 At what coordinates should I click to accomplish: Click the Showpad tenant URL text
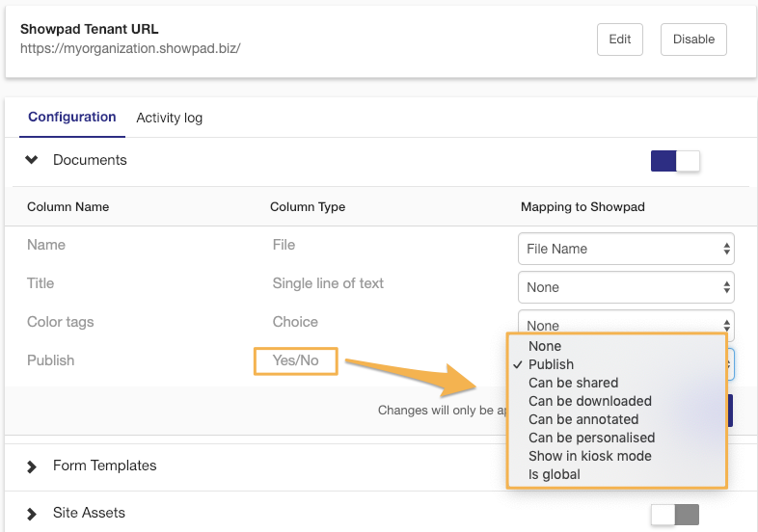pos(130,47)
